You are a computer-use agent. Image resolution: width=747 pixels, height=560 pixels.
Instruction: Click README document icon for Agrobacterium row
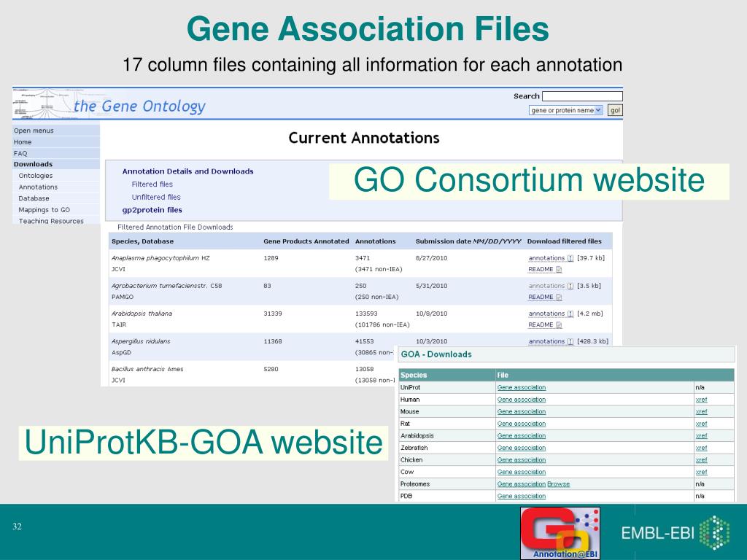[559, 297]
